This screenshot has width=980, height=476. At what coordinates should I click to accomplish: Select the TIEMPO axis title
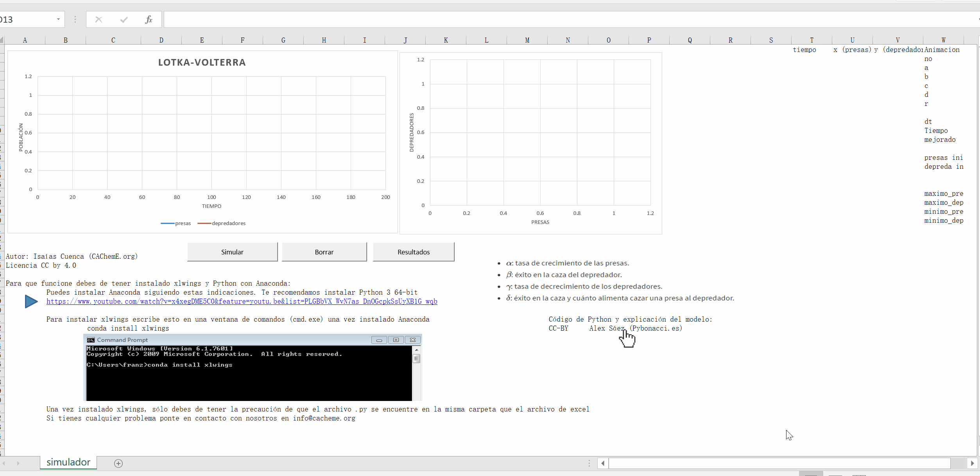[x=211, y=206]
